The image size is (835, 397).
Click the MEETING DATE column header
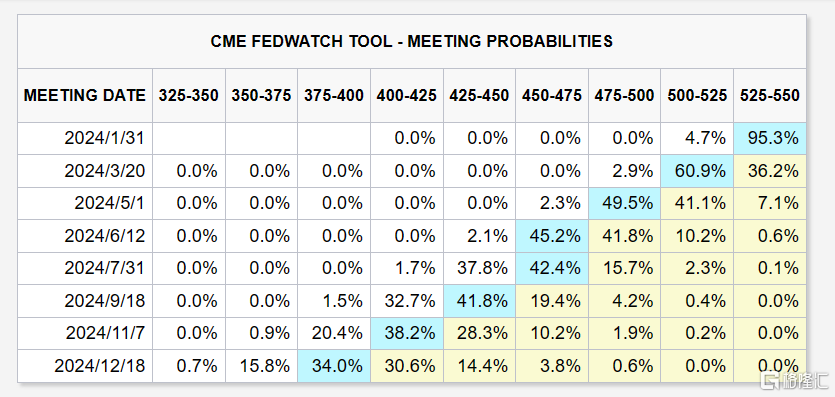85,95
